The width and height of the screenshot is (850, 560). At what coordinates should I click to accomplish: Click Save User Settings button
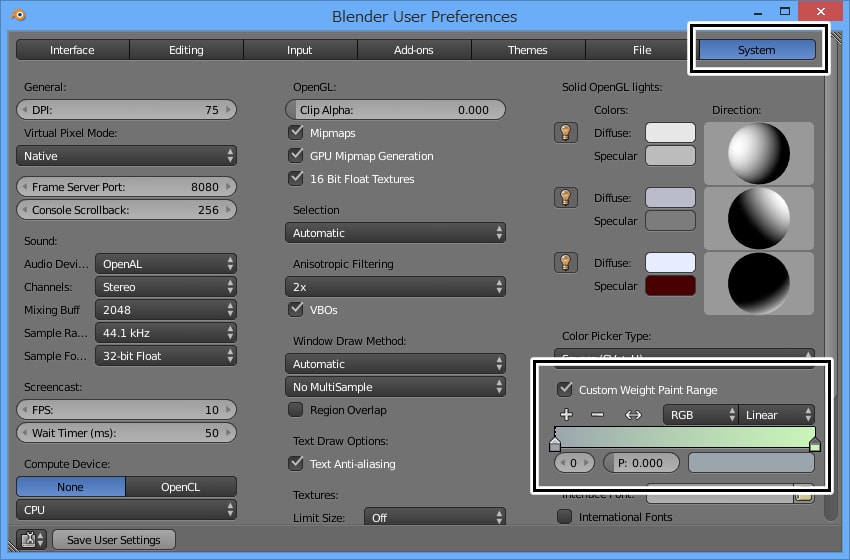pyautogui.click(x=114, y=540)
